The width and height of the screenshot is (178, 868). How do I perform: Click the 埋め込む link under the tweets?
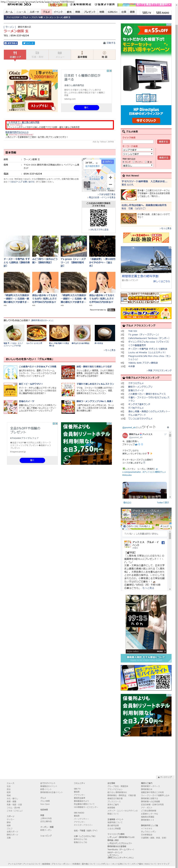[x=127, y=502]
